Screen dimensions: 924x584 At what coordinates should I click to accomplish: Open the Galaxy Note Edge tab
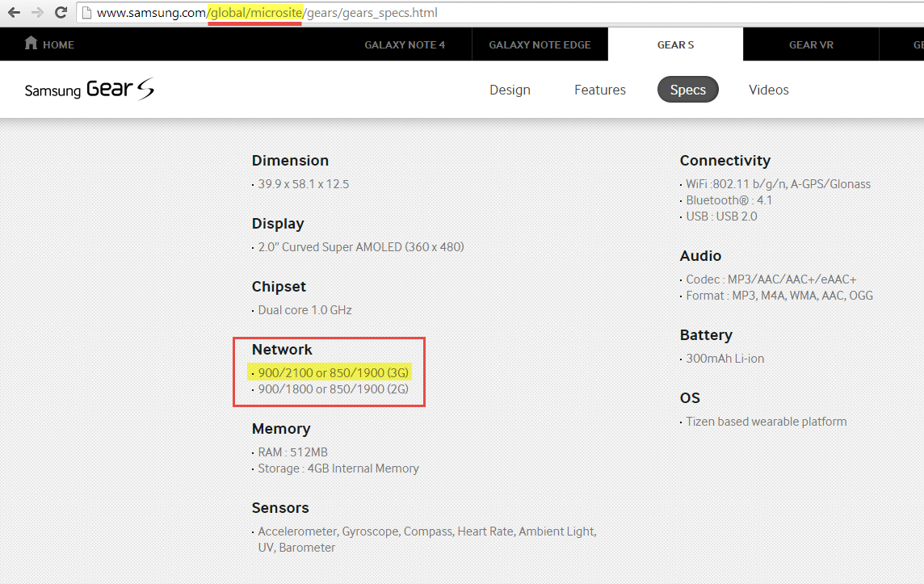point(540,44)
